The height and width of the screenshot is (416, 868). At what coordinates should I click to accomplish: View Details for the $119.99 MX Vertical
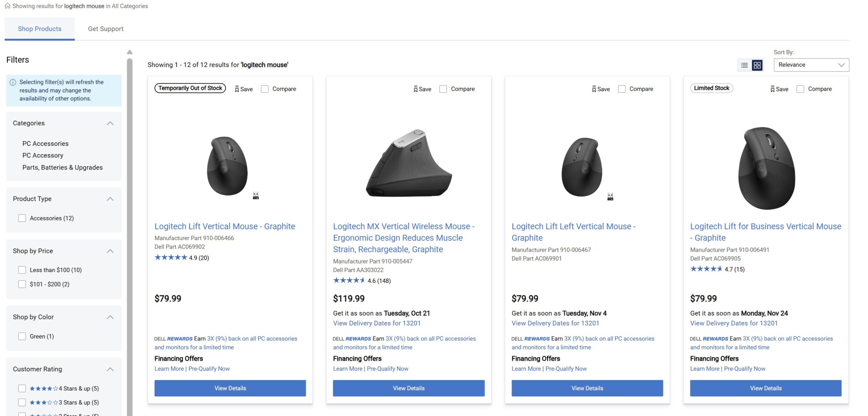(409, 388)
